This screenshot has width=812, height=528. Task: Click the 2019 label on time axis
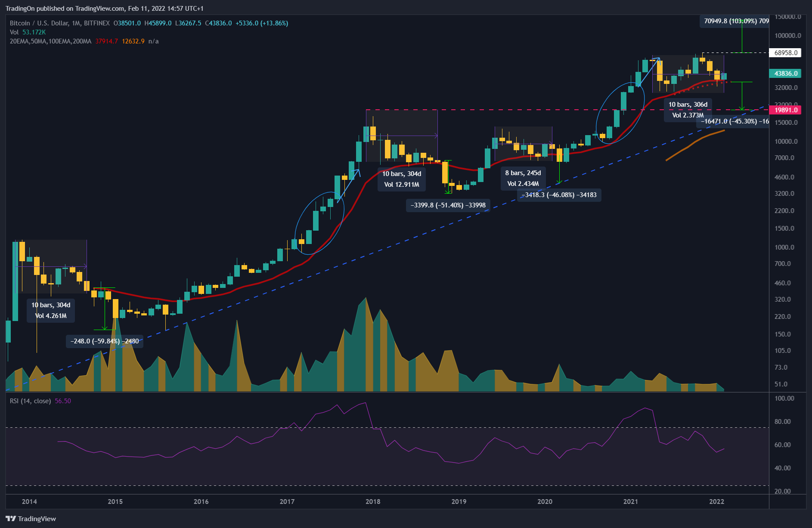(459, 501)
